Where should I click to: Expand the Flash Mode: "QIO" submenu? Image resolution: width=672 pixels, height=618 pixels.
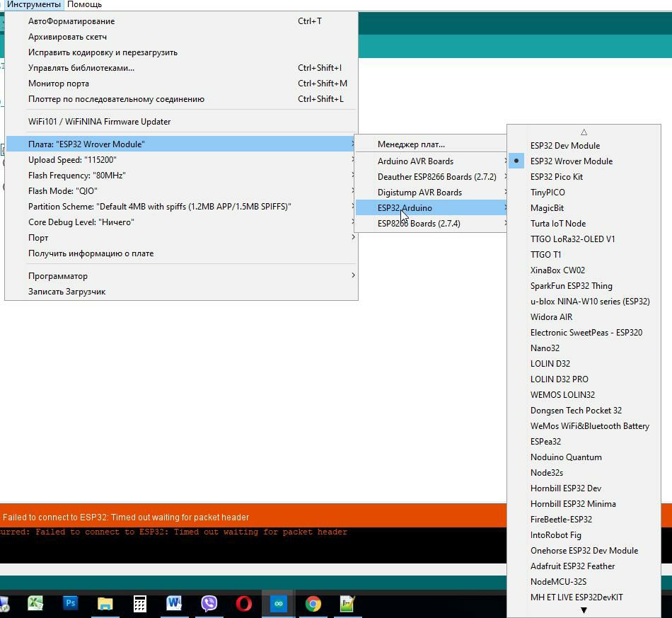[x=181, y=191]
